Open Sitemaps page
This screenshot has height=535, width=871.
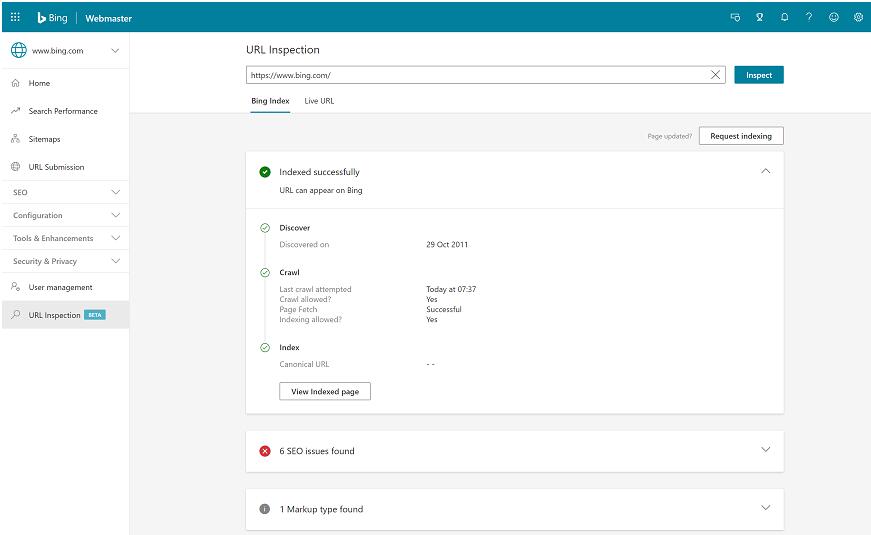pyautogui.click(x=44, y=139)
